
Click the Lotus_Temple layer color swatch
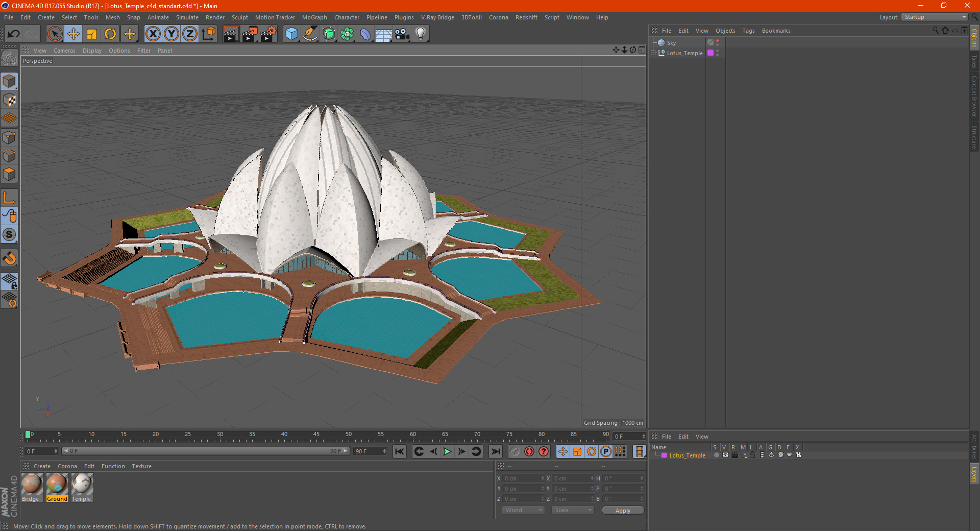[x=664, y=455]
